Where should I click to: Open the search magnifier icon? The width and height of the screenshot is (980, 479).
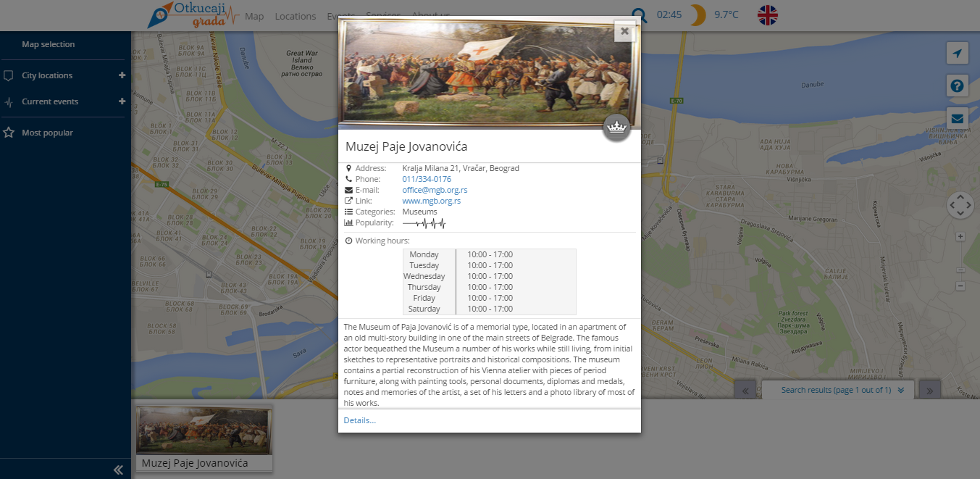tap(640, 15)
